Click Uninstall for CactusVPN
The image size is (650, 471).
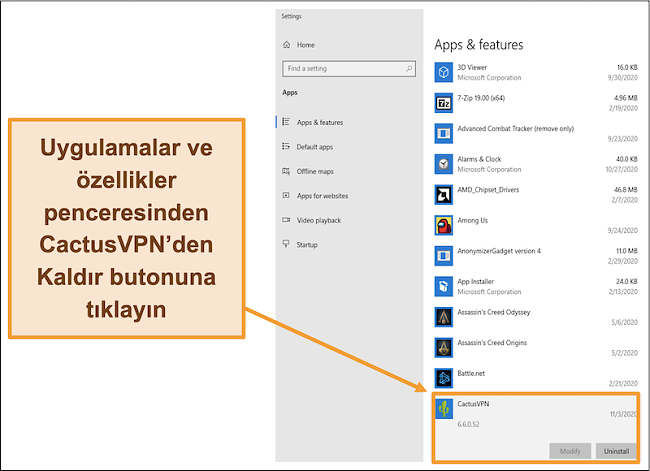(x=616, y=451)
